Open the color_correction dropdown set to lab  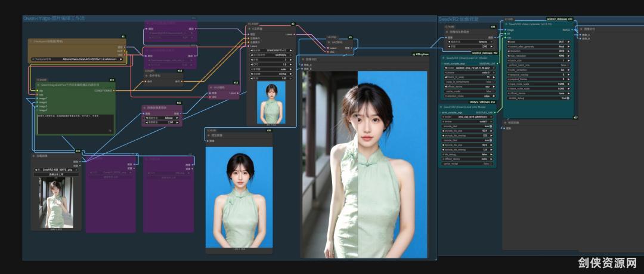540,70
